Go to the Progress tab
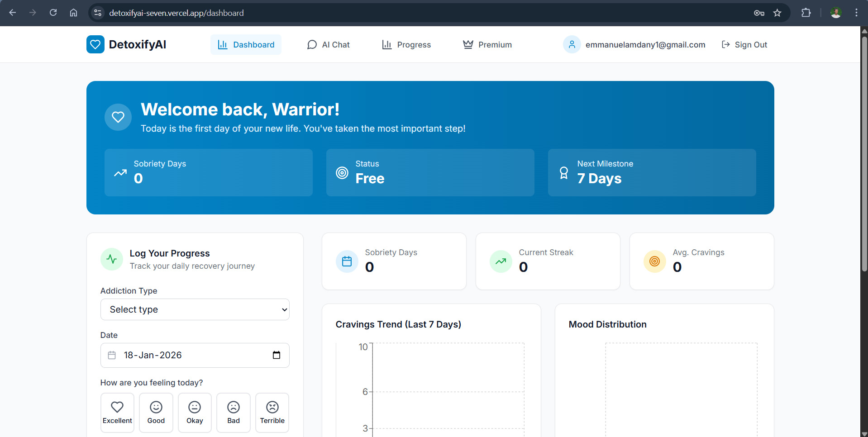868x437 pixels. click(x=406, y=45)
